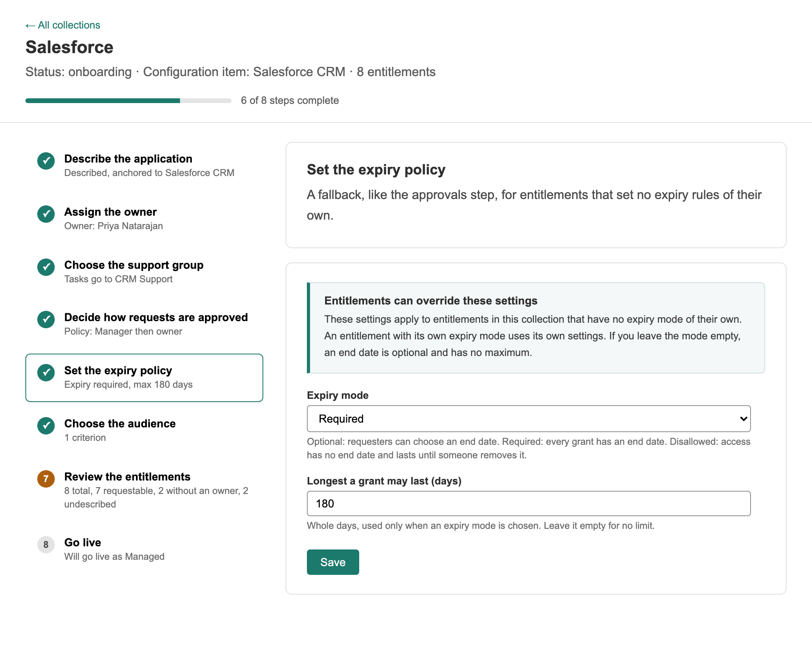Click the checkmark icon beside Set the expiry policy
Viewport: 812px width, 647px height.
coord(46,373)
